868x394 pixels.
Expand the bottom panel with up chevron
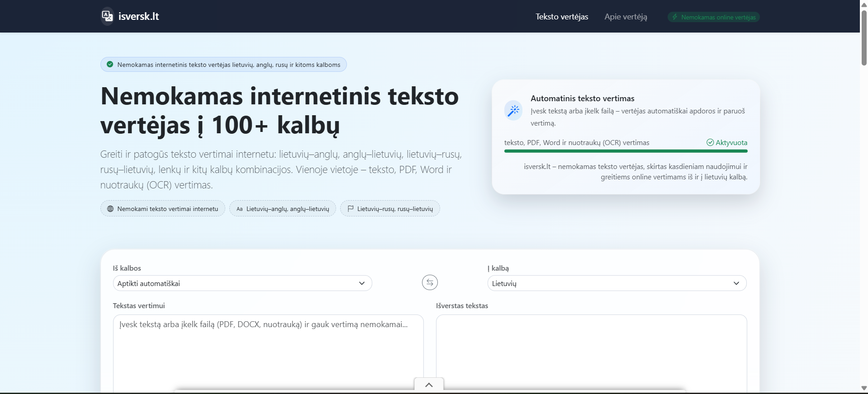429,385
